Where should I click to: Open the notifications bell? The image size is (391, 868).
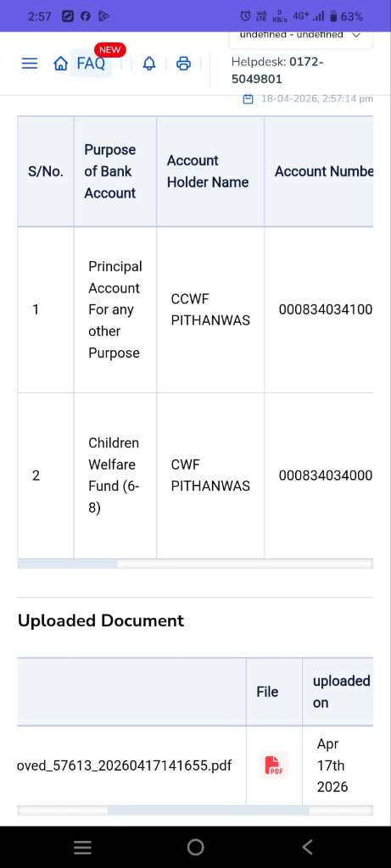[x=149, y=64]
